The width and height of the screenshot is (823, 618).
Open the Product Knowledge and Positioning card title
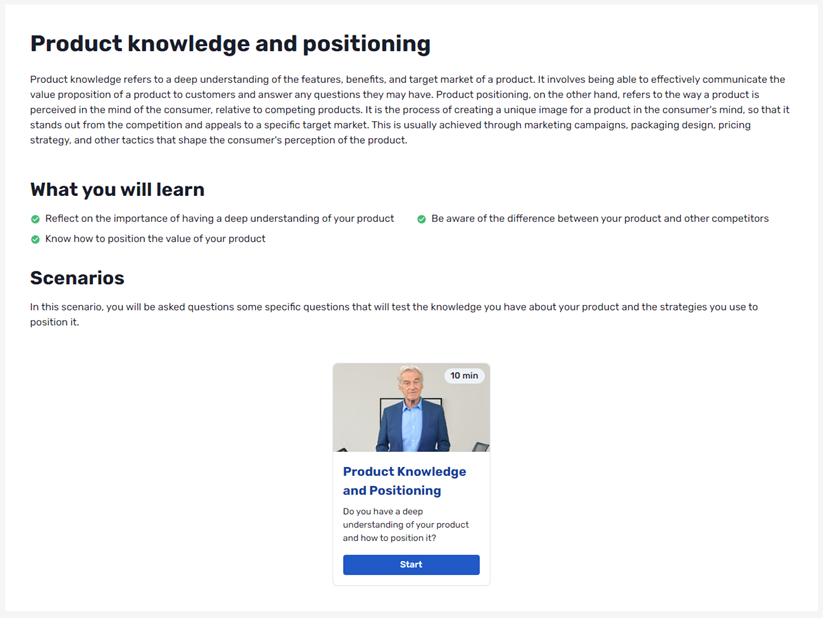(404, 481)
